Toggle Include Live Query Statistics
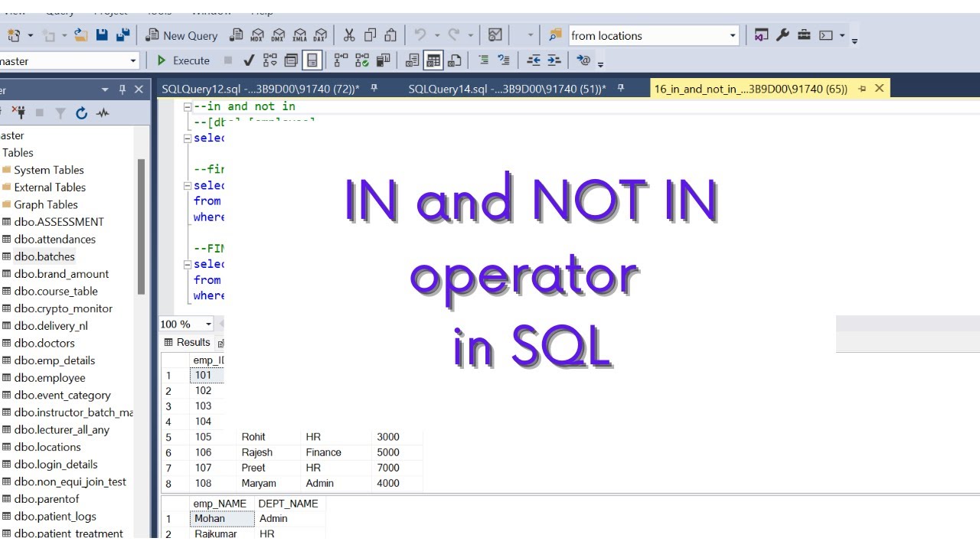The width and height of the screenshot is (980, 551). tap(362, 60)
